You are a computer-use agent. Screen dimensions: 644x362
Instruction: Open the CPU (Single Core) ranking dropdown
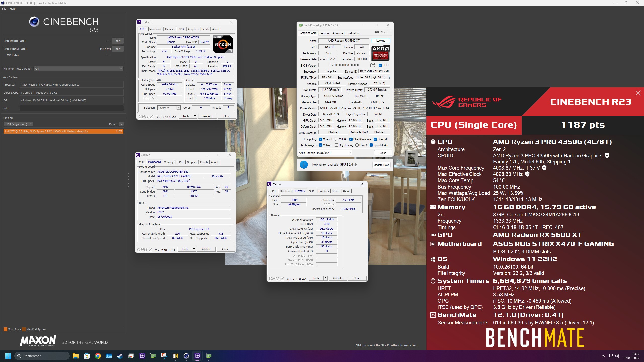point(18,124)
